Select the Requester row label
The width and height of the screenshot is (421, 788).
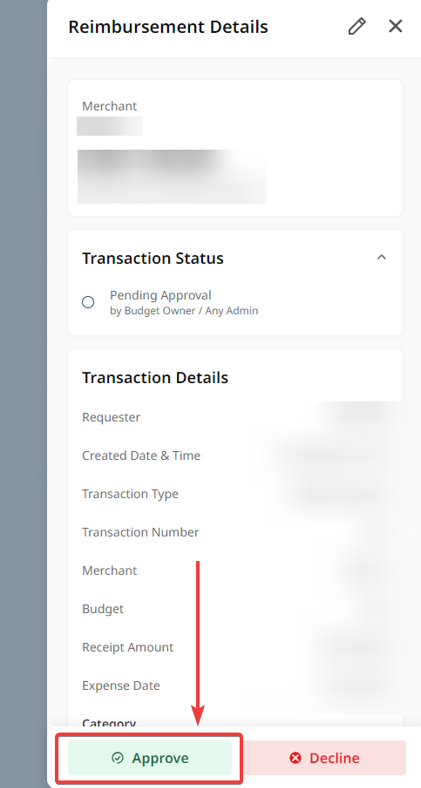click(111, 417)
